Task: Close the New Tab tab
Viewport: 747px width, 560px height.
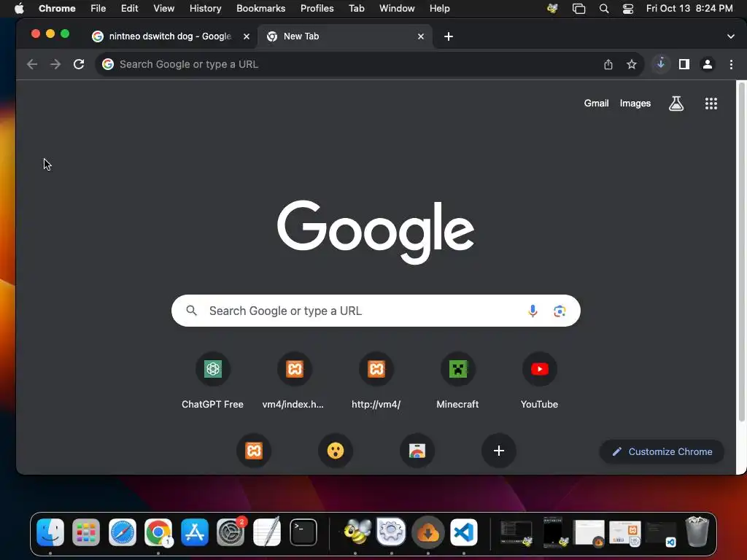Action: pos(421,36)
